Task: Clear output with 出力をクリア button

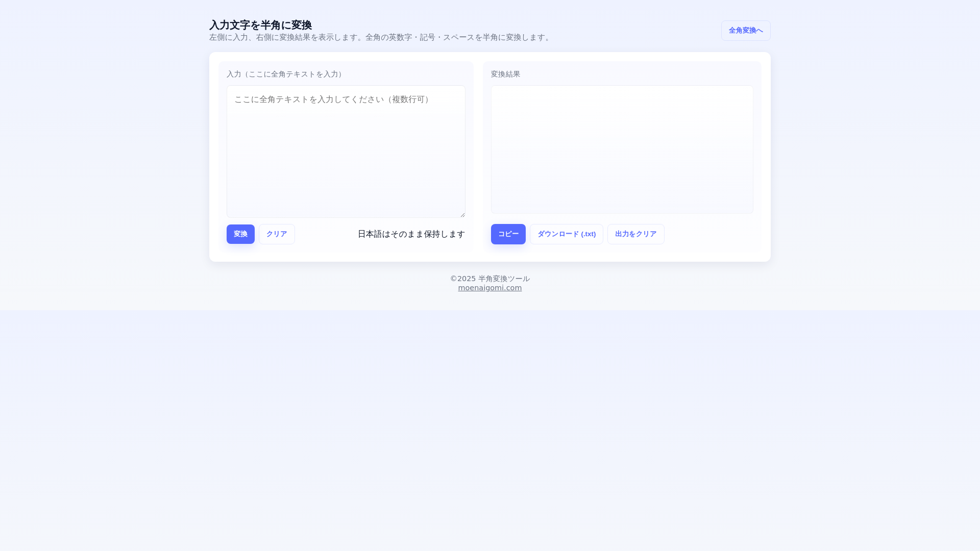Action: [x=635, y=234]
